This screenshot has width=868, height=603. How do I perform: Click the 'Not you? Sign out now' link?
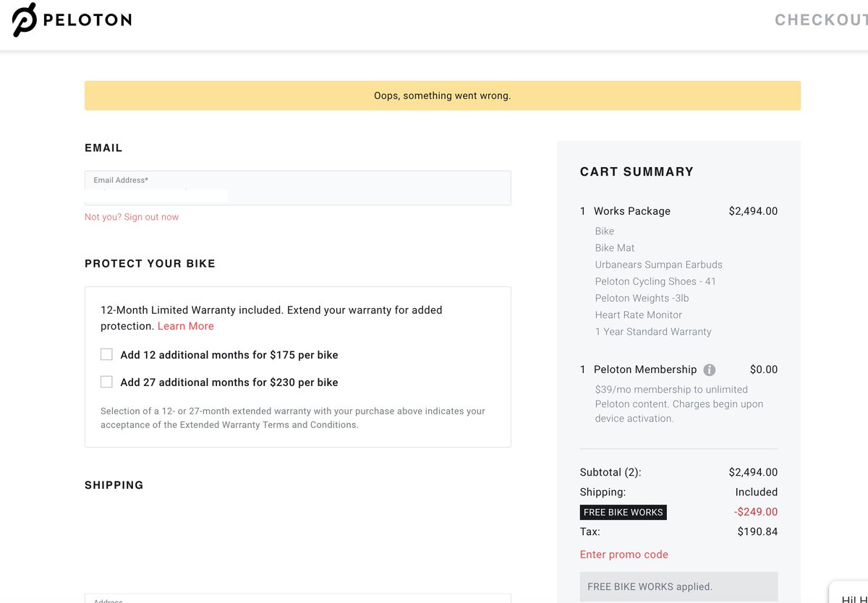(132, 217)
